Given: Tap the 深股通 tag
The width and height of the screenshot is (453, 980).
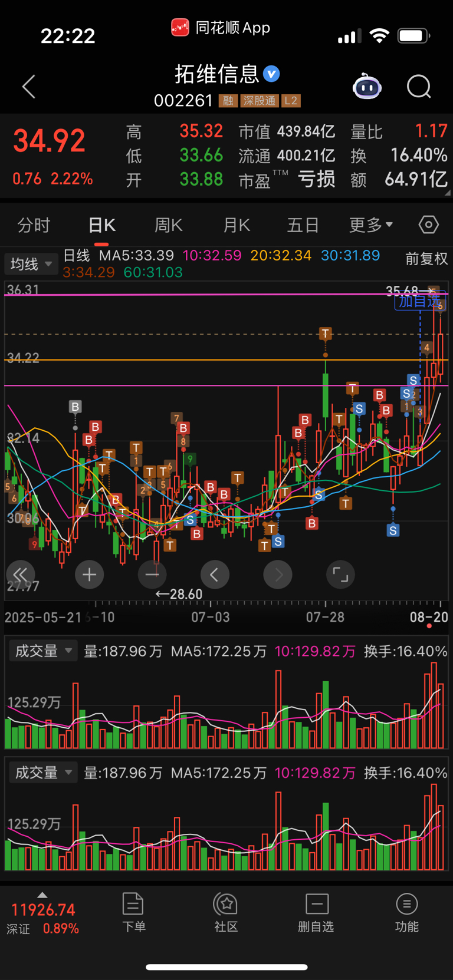Looking at the screenshot, I should click(259, 101).
